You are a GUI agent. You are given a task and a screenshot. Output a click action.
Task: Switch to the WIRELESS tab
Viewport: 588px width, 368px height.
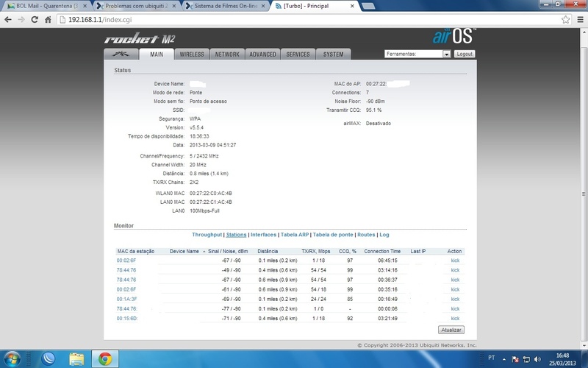pos(192,54)
